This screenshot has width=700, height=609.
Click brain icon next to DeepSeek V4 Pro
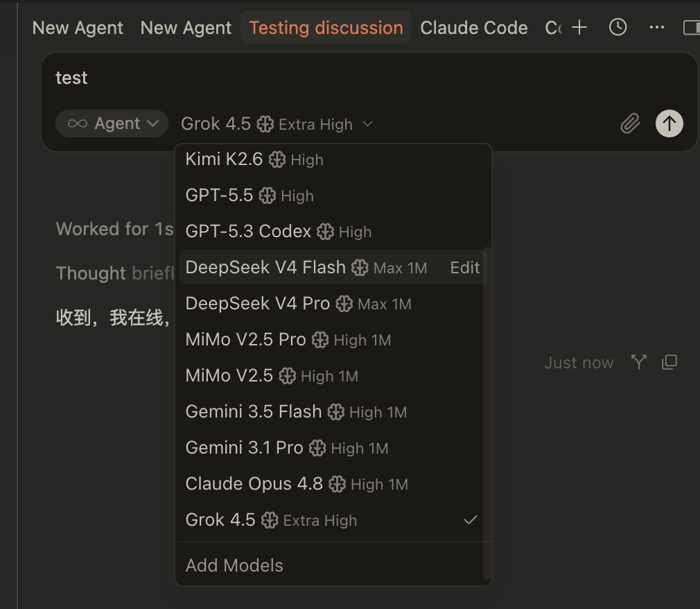[344, 304]
